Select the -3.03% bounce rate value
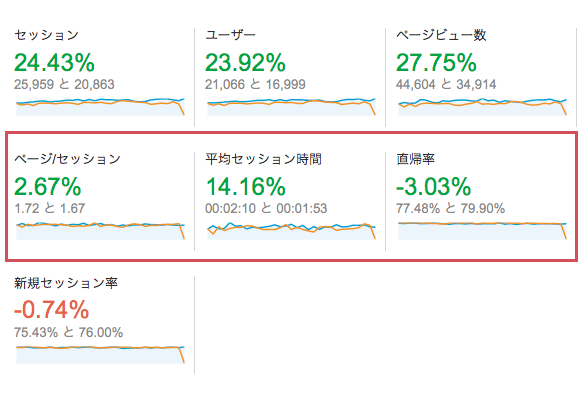 point(434,186)
